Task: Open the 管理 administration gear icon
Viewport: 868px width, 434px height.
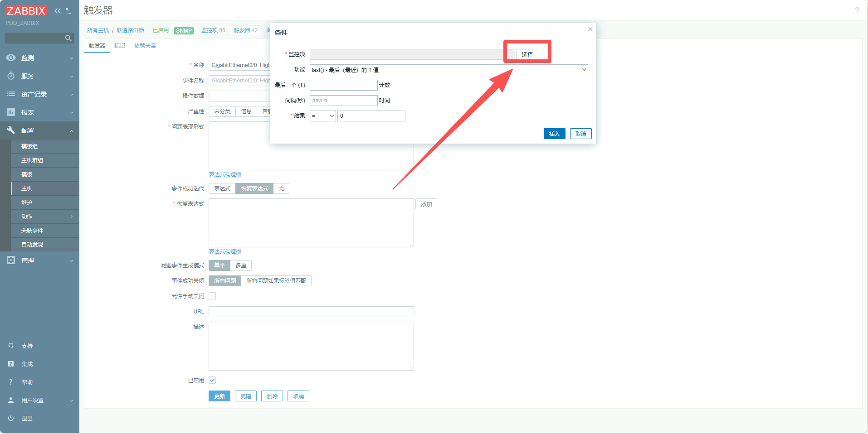Action: (11, 260)
